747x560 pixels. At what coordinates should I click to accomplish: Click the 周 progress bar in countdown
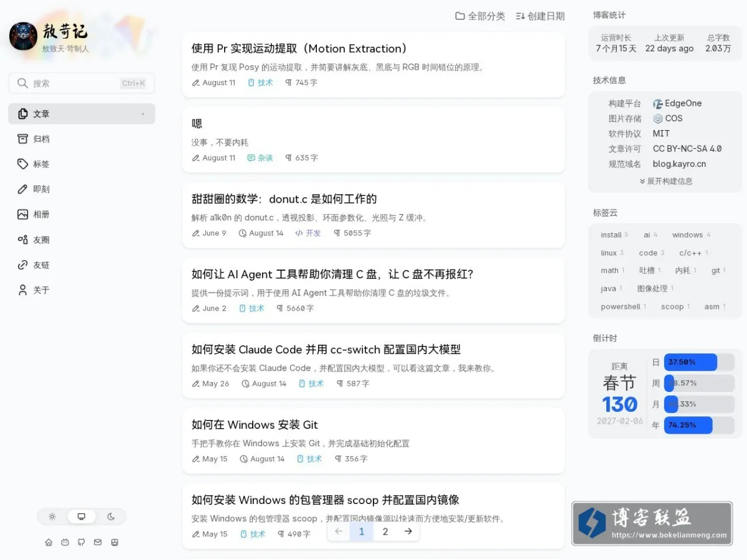[x=699, y=383]
